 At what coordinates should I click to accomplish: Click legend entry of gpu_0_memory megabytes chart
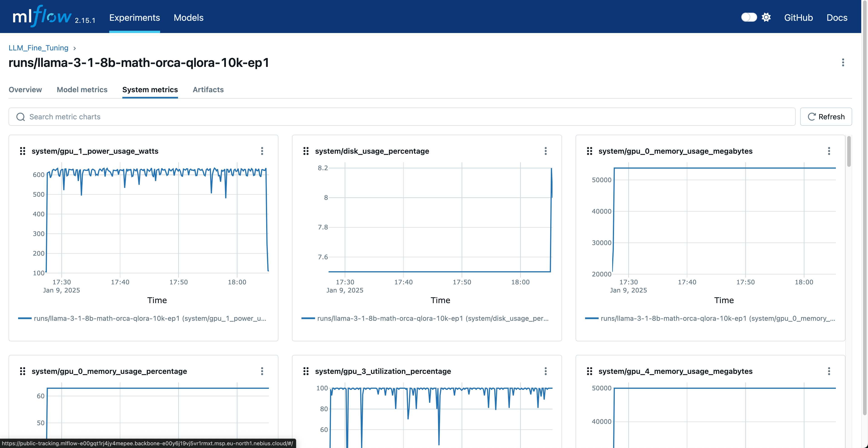pos(710,318)
